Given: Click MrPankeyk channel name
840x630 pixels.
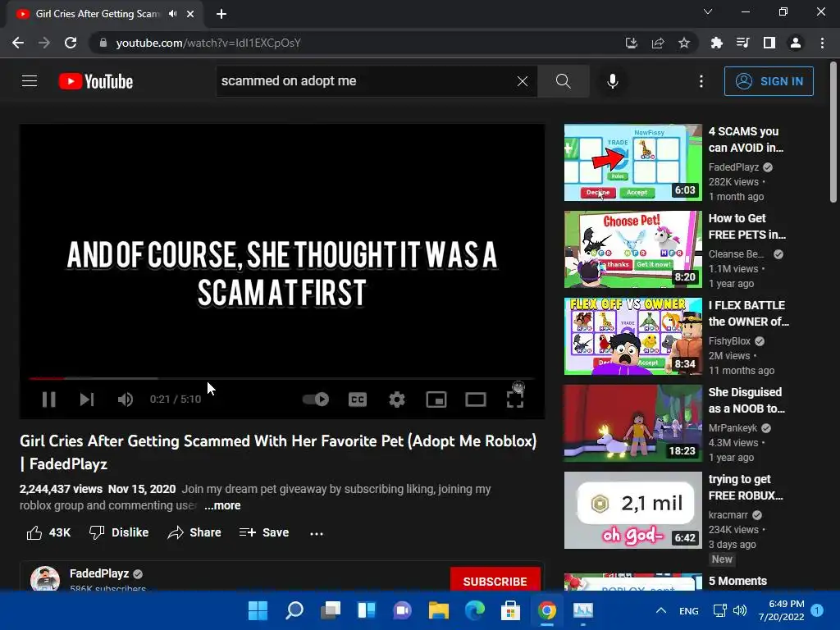Looking at the screenshot, I should [733, 428].
